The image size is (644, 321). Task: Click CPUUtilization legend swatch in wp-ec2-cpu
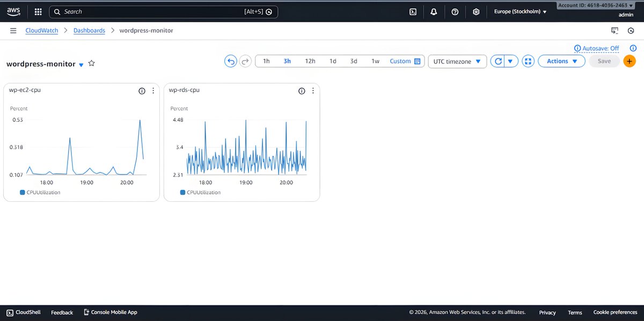(22, 192)
